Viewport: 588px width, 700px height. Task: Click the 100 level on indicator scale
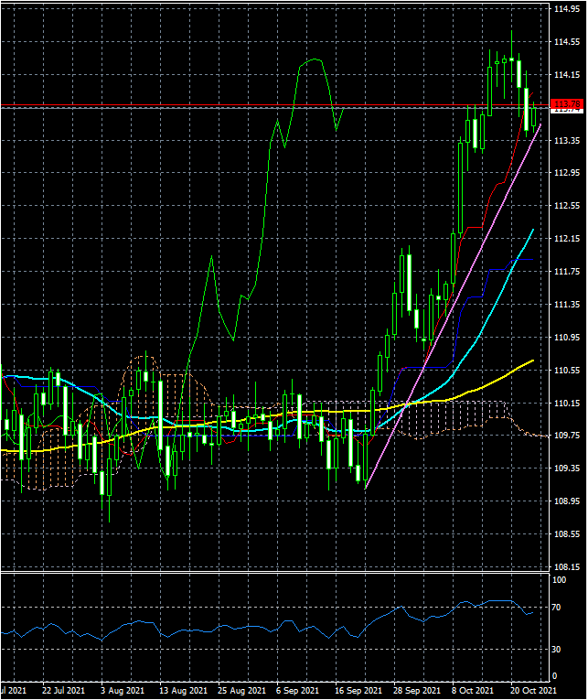click(560, 580)
